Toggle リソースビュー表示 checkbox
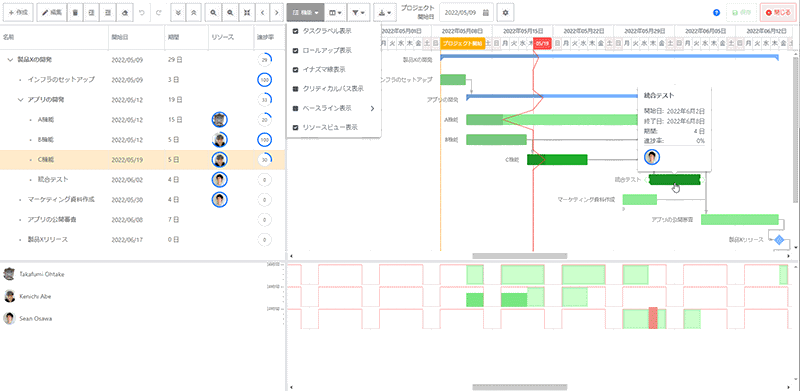This screenshot has width=800, height=391. pyautogui.click(x=295, y=127)
